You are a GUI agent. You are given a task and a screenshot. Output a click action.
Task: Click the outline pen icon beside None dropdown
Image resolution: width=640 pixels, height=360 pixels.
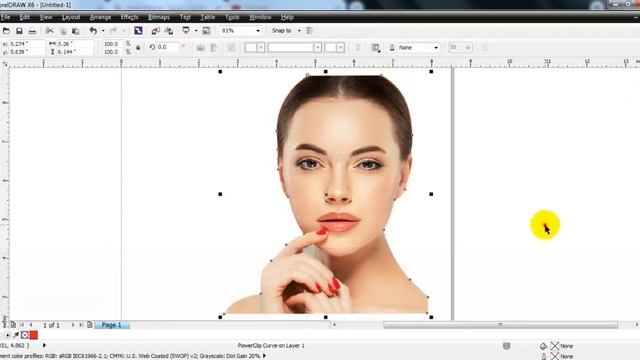[392, 48]
